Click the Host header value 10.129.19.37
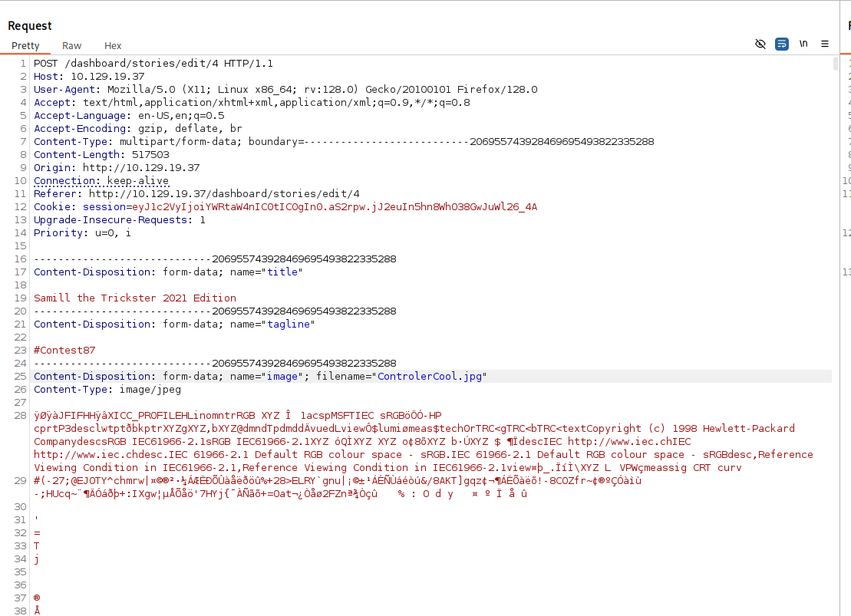This screenshot has width=851, height=616. coord(107,77)
